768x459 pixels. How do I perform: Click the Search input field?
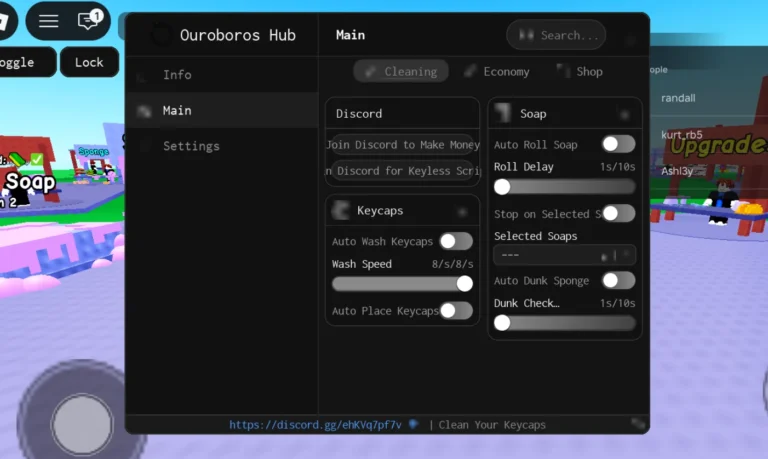[x=556, y=35]
